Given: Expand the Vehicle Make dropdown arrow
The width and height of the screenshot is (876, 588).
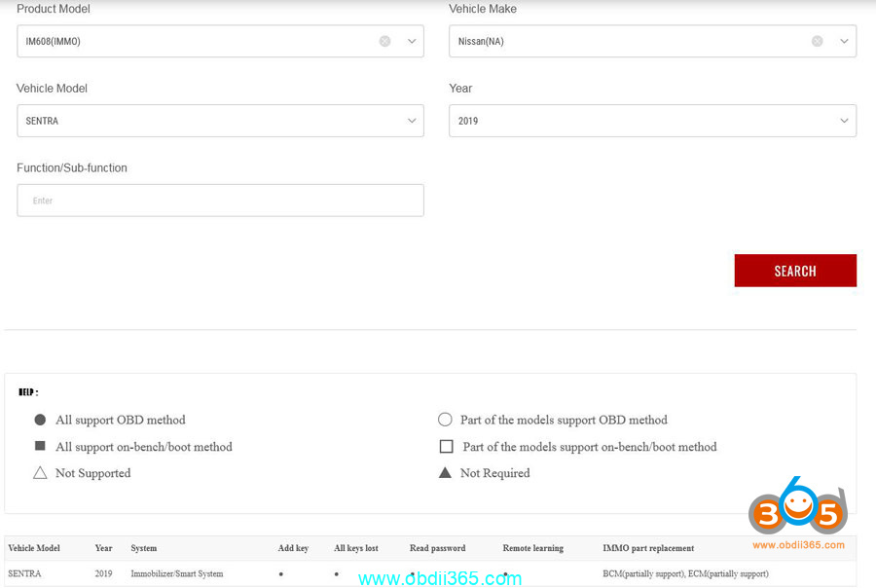Looking at the screenshot, I should (x=844, y=41).
